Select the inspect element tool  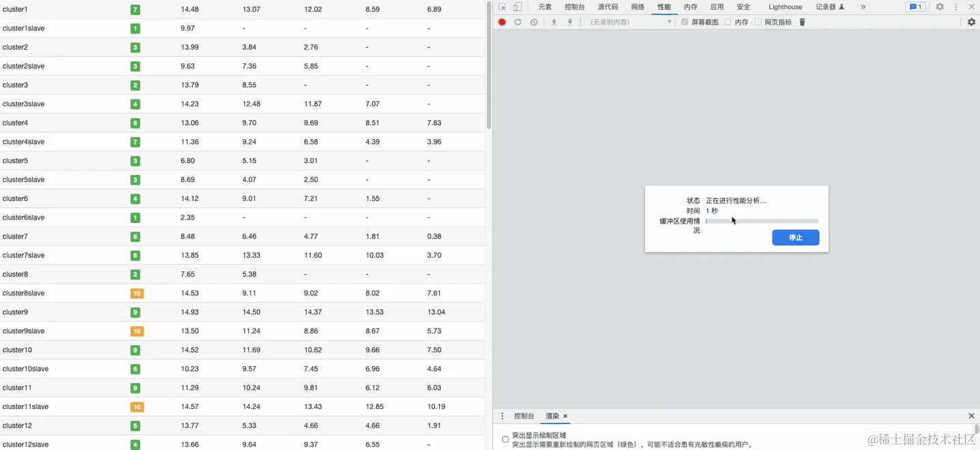pos(502,6)
